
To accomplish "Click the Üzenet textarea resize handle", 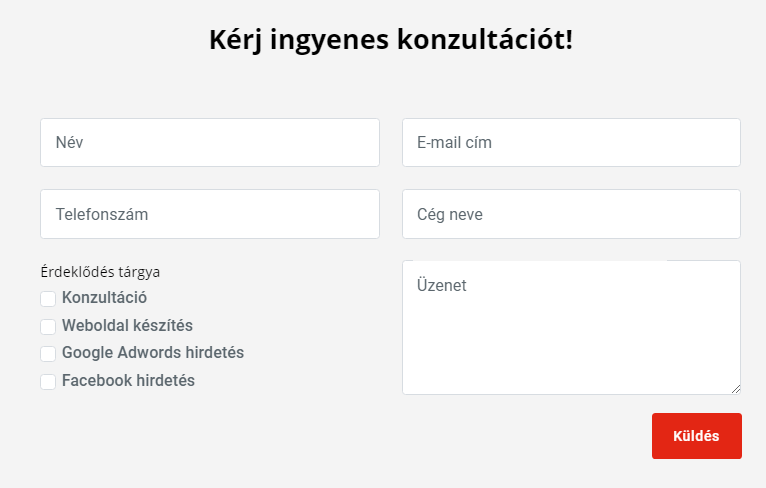I will click(735, 389).
